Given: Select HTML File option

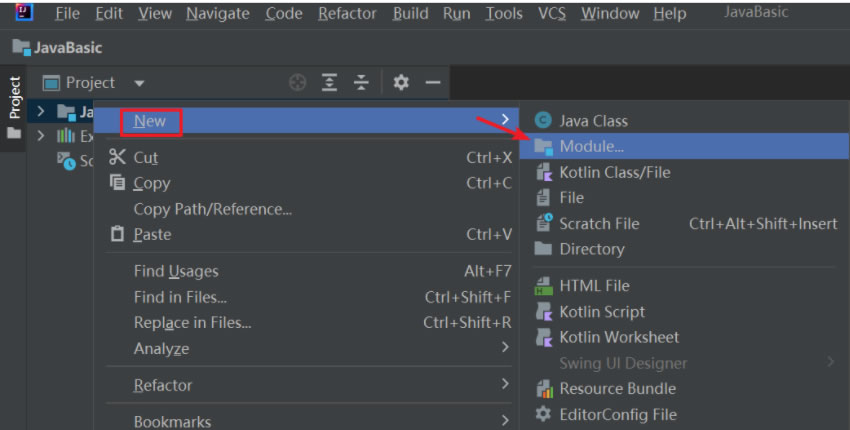Looking at the screenshot, I should tap(594, 286).
